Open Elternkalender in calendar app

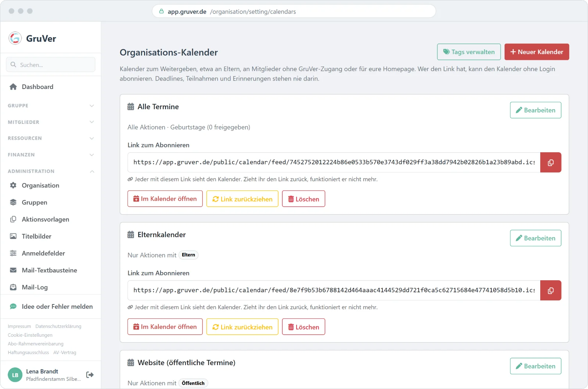pyautogui.click(x=165, y=326)
